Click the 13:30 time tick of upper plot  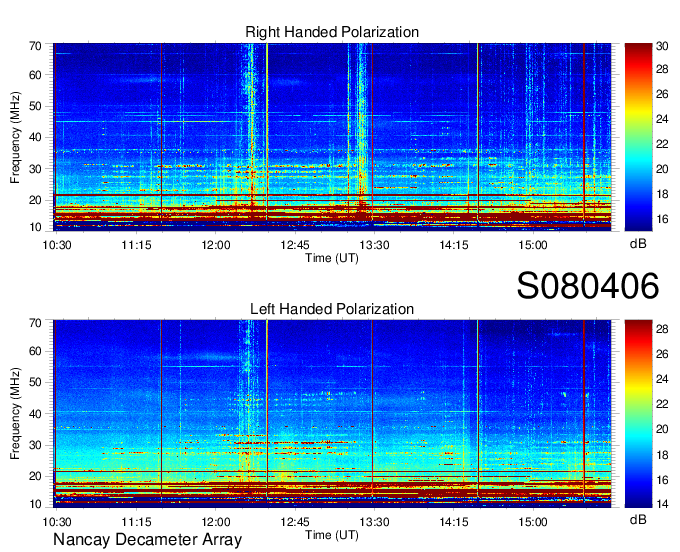pos(374,245)
